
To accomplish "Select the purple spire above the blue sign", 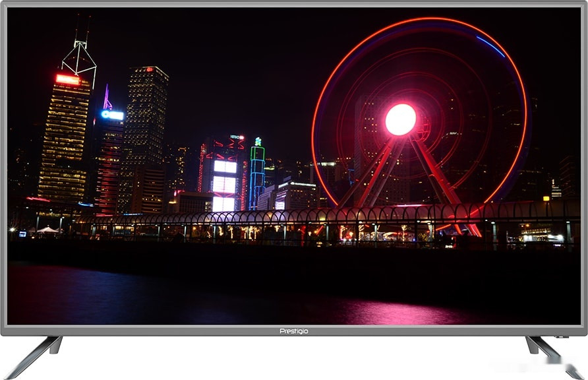I will click(x=107, y=98).
